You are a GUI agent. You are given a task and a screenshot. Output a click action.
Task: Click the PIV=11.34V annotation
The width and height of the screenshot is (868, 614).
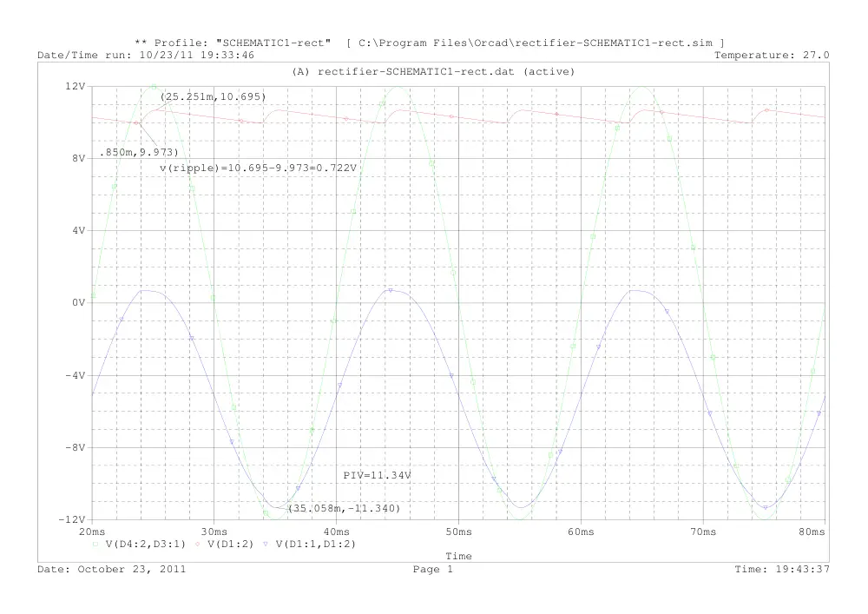pyautogui.click(x=377, y=475)
